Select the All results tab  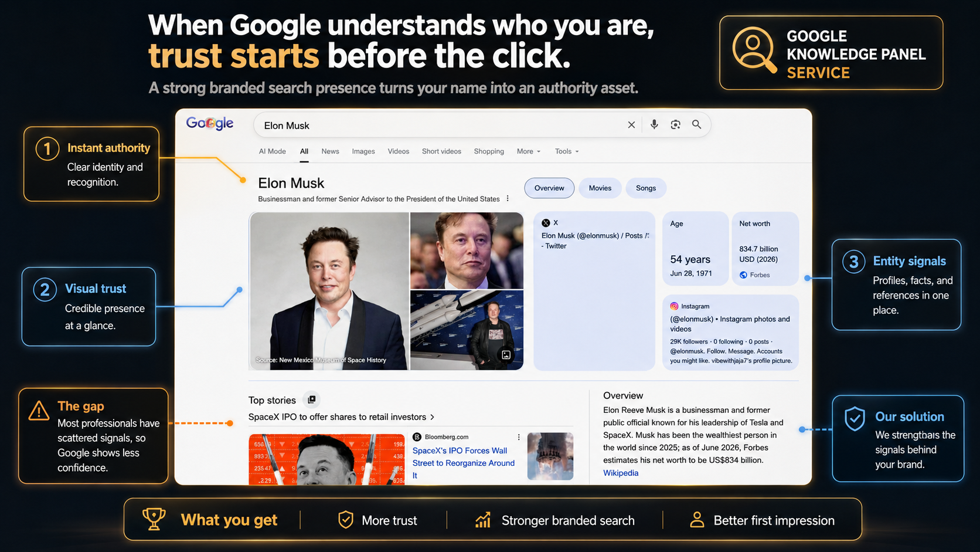click(x=304, y=151)
